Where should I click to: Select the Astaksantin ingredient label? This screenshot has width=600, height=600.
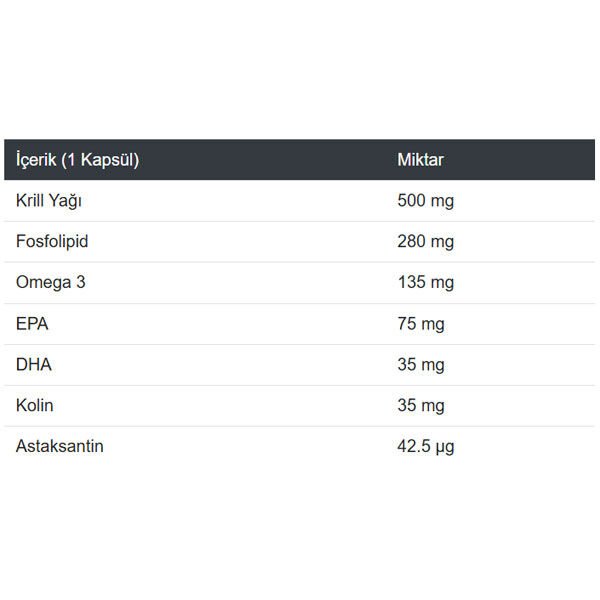[60, 447]
